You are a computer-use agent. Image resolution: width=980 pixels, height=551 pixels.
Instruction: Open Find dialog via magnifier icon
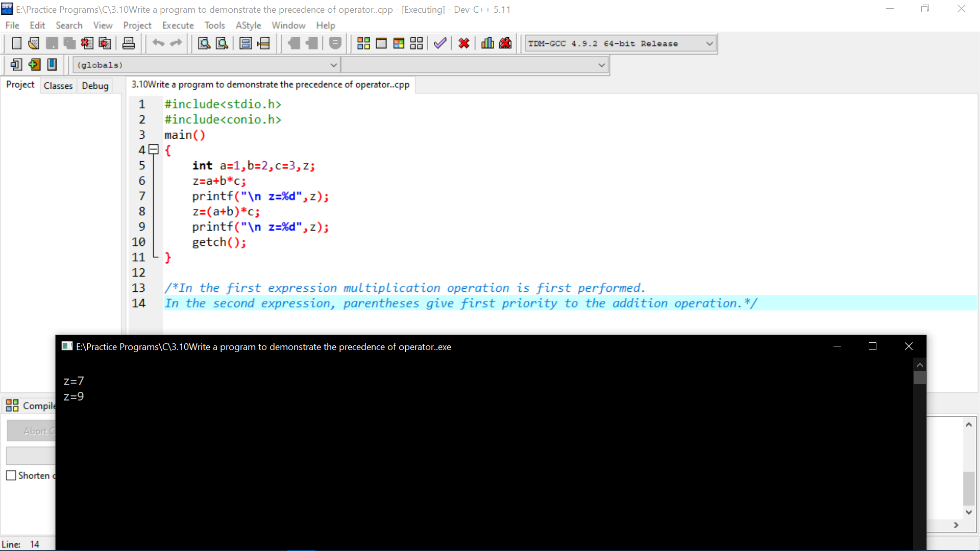[204, 43]
